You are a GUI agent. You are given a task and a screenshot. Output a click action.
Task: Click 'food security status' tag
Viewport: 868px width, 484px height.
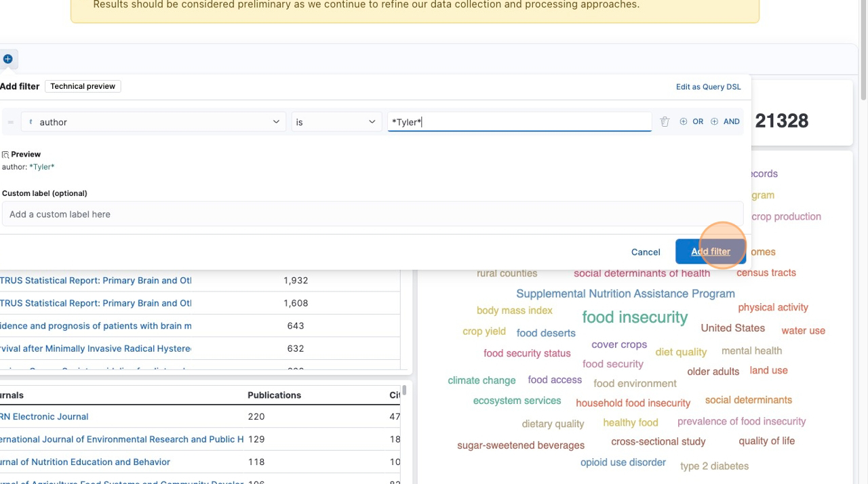[527, 353]
